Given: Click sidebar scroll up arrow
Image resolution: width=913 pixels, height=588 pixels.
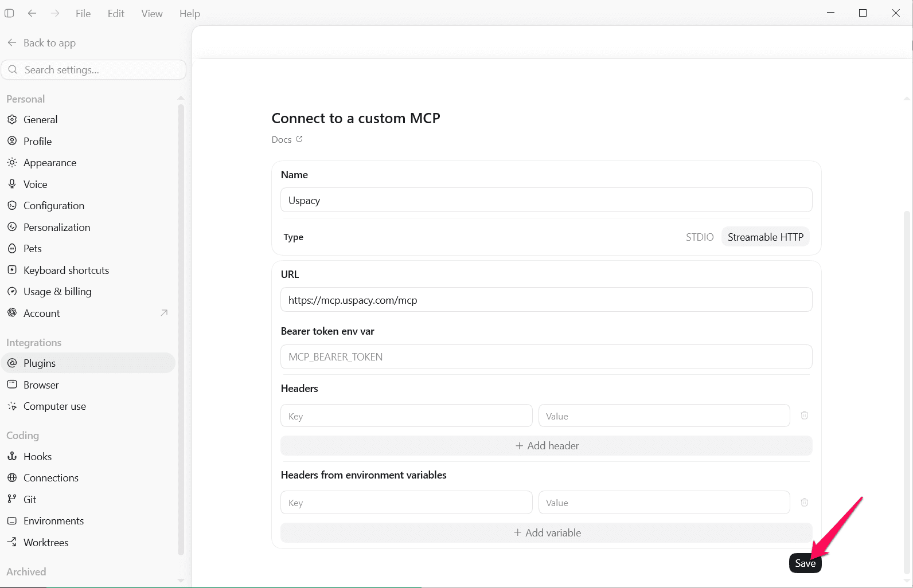Looking at the screenshot, I should [x=181, y=98].
